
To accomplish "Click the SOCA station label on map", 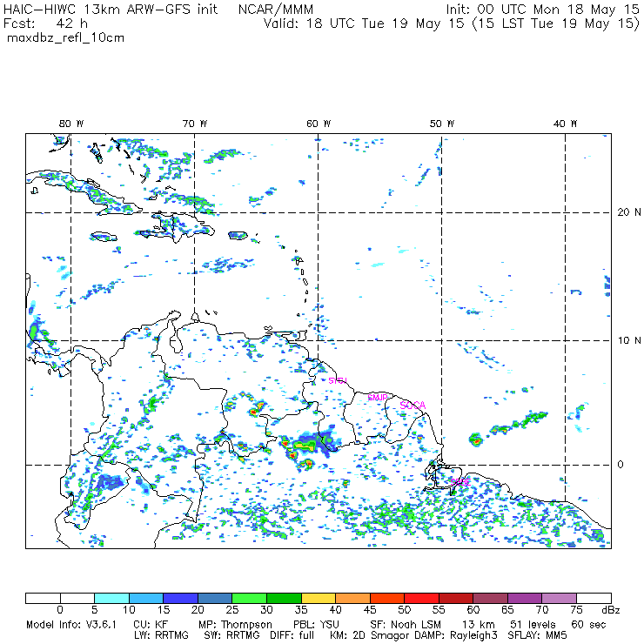I will coord(413,406).
